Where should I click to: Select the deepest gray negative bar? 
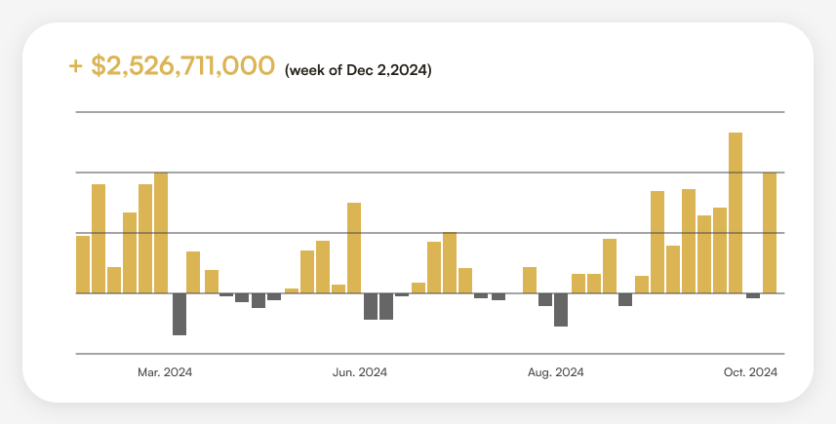[179, 313]
